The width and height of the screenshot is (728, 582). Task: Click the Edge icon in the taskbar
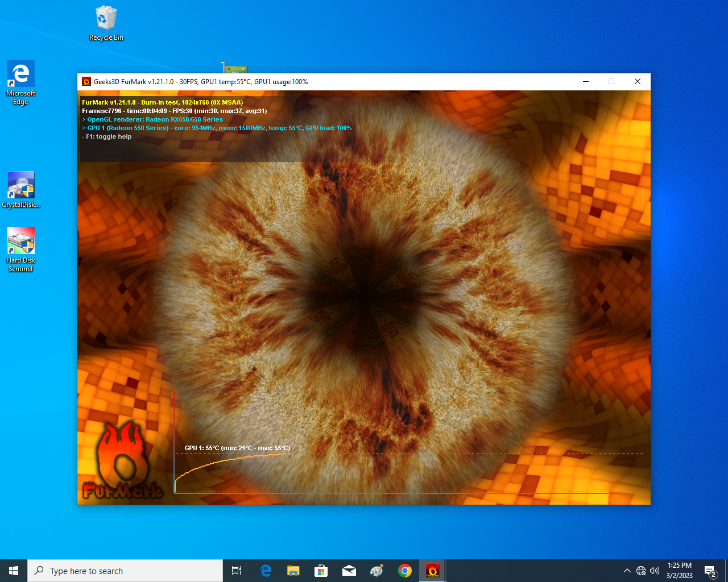(266, 571)
